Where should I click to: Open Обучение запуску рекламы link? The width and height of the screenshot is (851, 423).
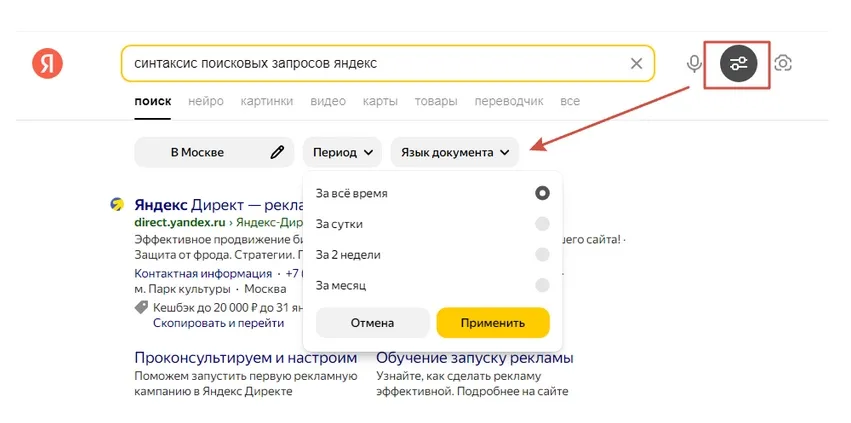tap(475, 358)
